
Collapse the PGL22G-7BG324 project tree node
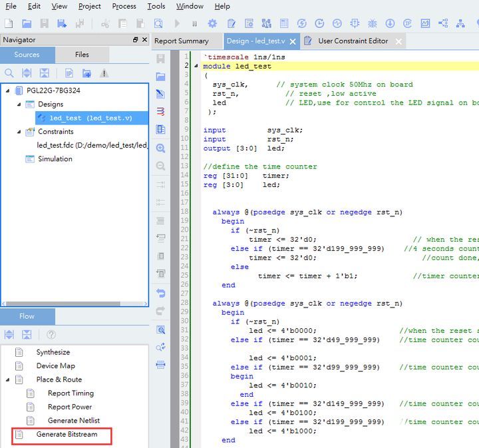(7, 91)
